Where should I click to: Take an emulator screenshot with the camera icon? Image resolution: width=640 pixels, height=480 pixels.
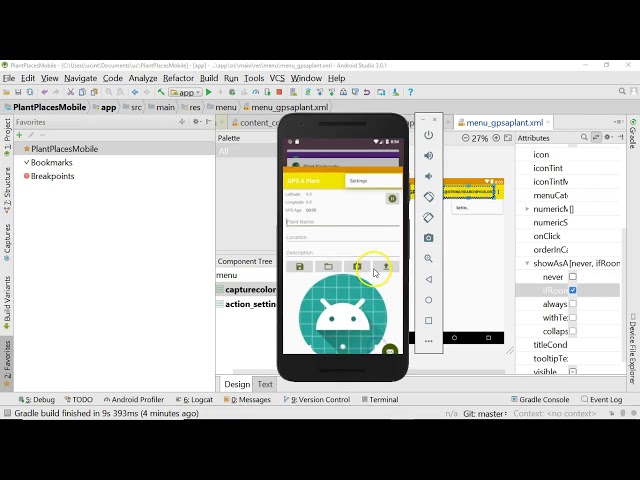[x=428, y=238]
